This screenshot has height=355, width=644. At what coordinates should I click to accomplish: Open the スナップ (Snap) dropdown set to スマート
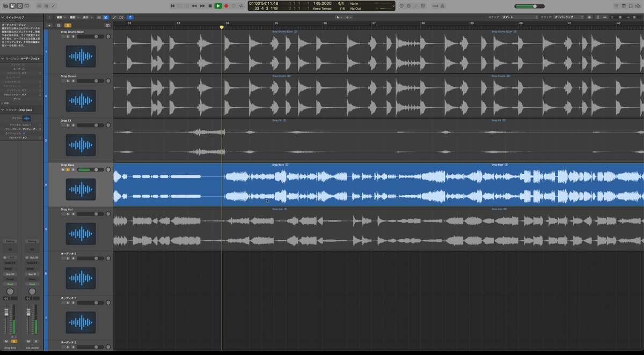pos(519,17)
